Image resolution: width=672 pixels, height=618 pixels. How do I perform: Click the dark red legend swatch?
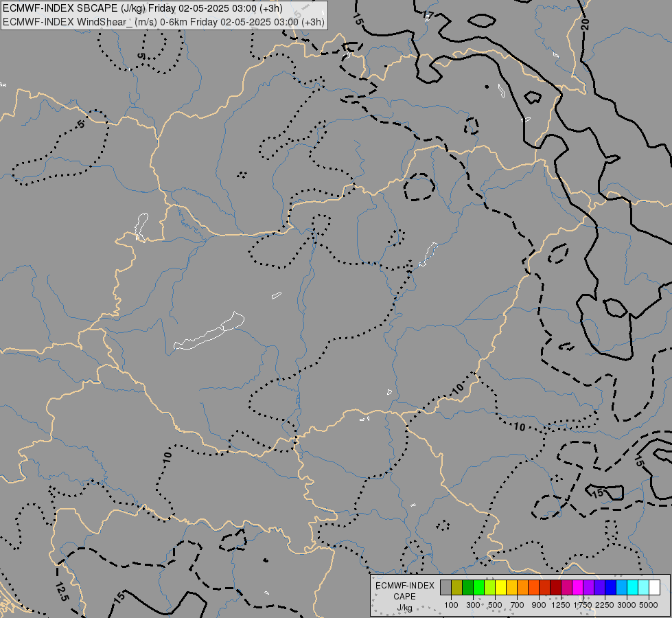coord(555,587)
